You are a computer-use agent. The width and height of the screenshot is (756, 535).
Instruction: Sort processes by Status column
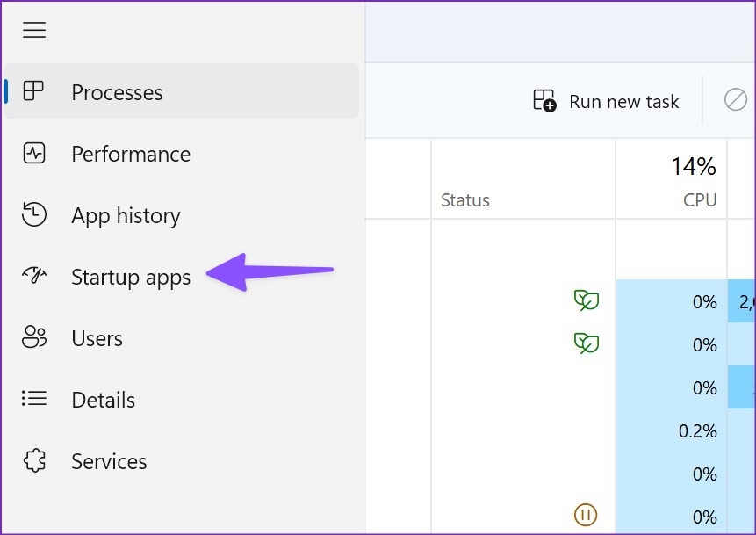[x=465, y=200]
